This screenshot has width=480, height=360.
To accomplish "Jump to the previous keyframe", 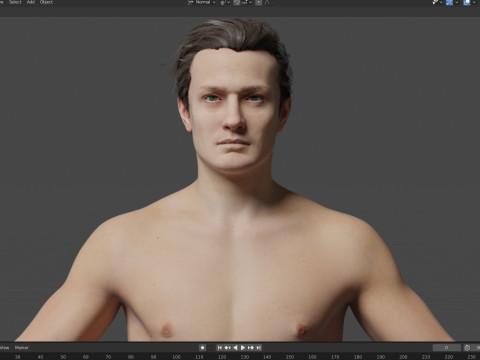I will click(x=227, y=348).
